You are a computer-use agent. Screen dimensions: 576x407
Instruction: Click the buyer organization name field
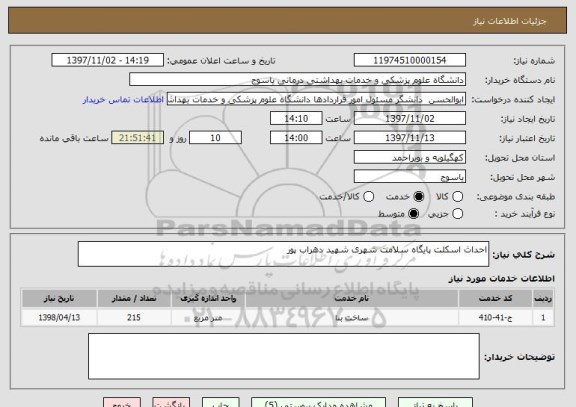point(298,80)
